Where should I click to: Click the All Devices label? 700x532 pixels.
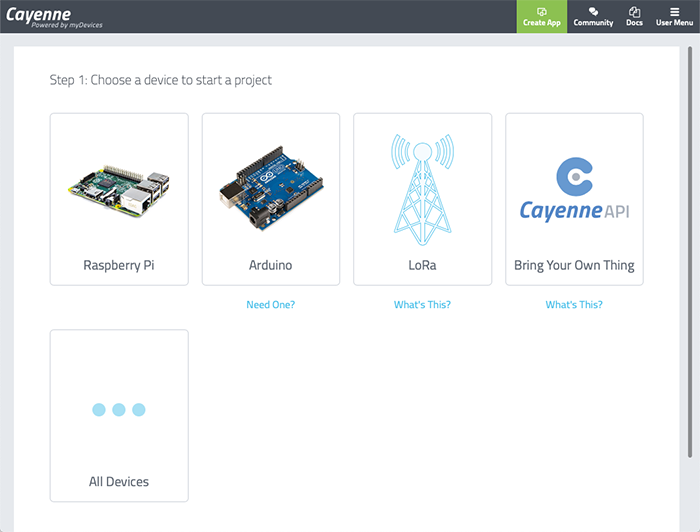[x=119, y=482]
